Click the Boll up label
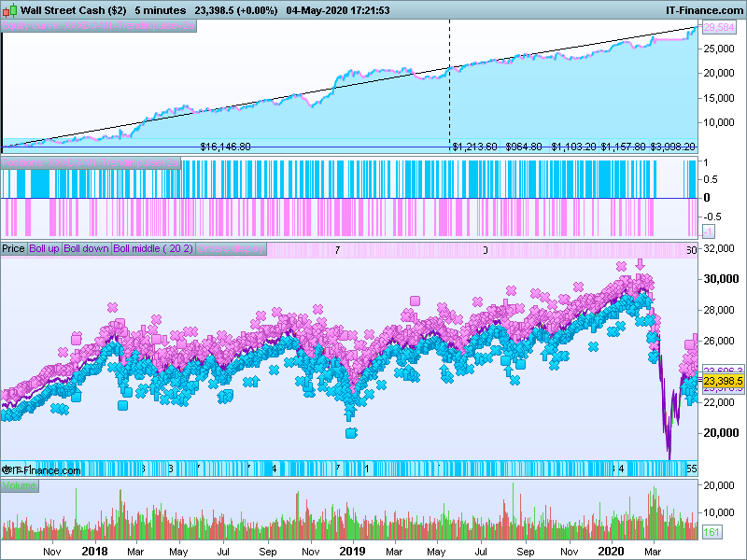Screen dimensions: 747x560 pos(44,248)
